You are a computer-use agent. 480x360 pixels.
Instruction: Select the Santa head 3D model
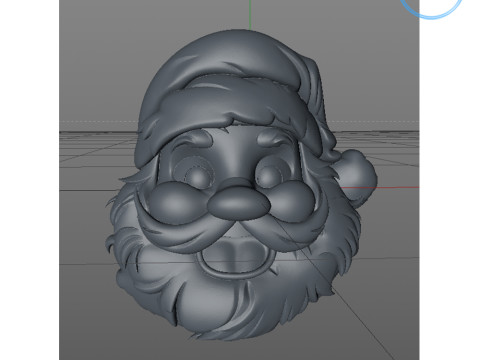pos(241,185)
